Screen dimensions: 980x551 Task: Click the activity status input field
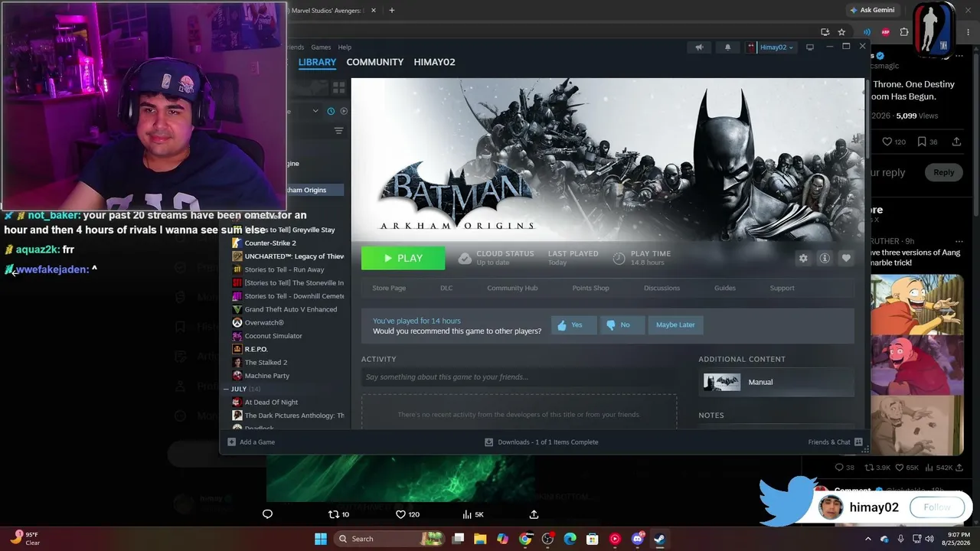[x=519, y=377]
